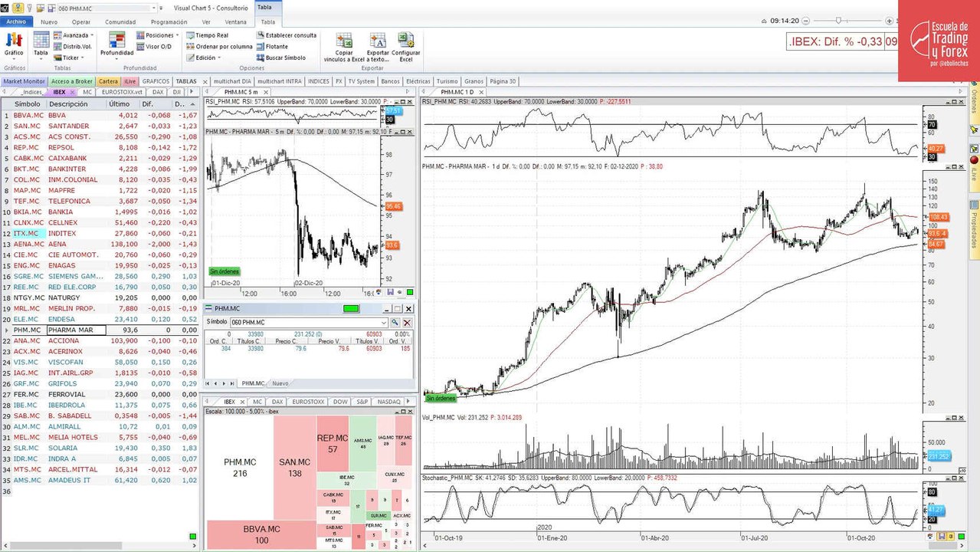Image resolution: width=980 pixels, height=552 pixels.
Task: Click Buscar Símbolo in the ribbon
Action: 280,58
